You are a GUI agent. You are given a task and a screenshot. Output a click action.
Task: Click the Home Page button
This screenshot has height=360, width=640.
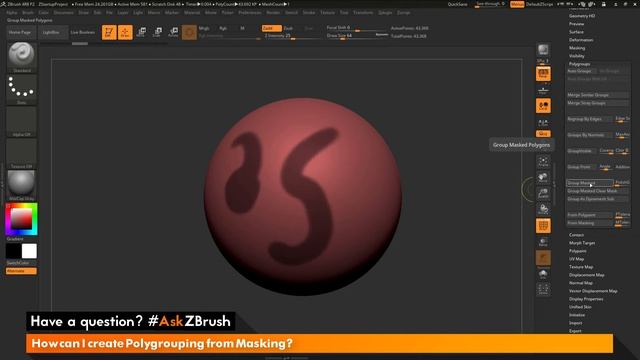pos(20,32)
